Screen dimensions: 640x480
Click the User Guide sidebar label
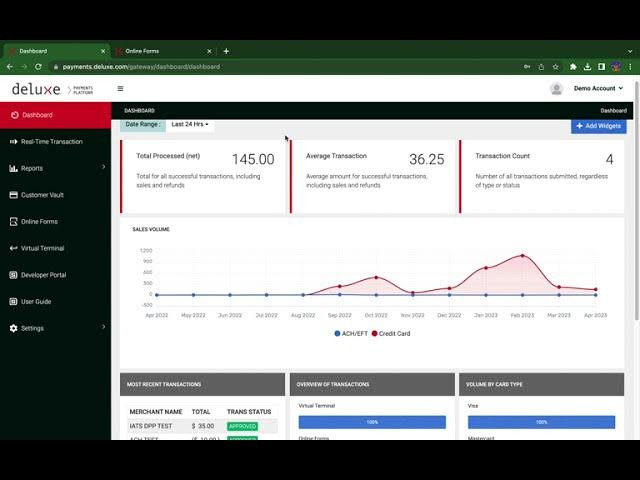(36, 302)
